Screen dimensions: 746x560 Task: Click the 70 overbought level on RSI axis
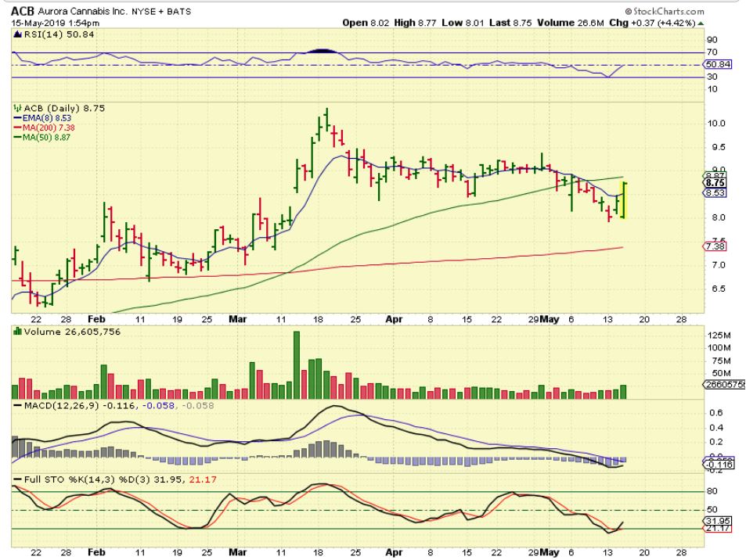712,52
